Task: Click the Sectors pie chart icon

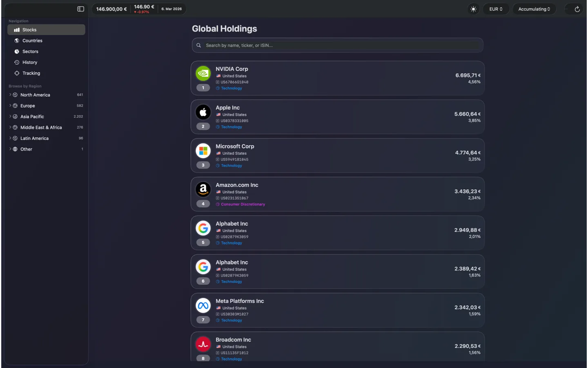Action: tap(17, 52)
